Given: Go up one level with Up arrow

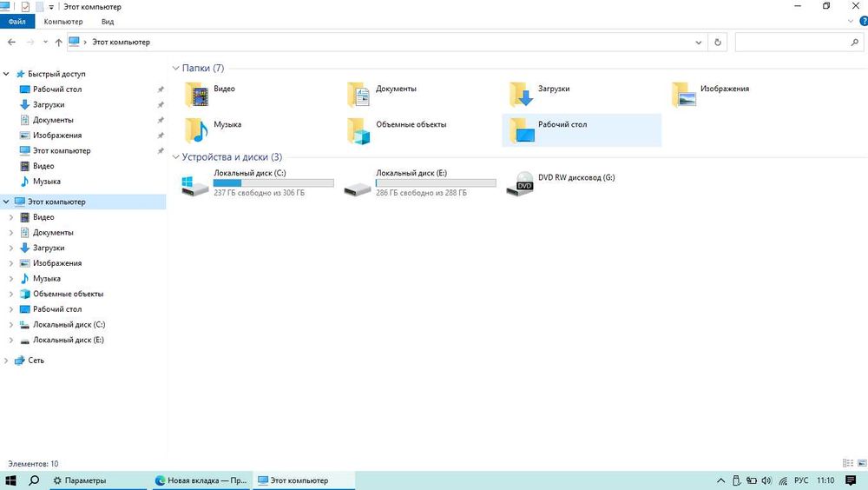Looking at the screenshot, I should click(59, 42).
